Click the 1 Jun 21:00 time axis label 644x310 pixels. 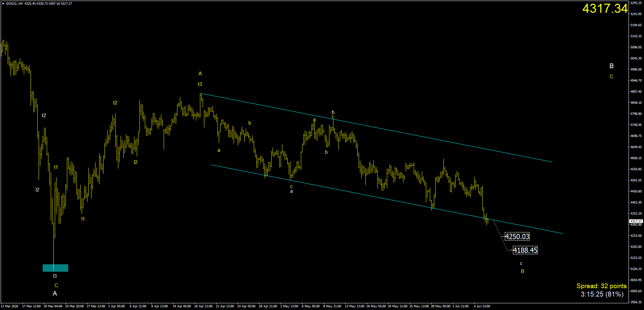(x=460, y=306)
